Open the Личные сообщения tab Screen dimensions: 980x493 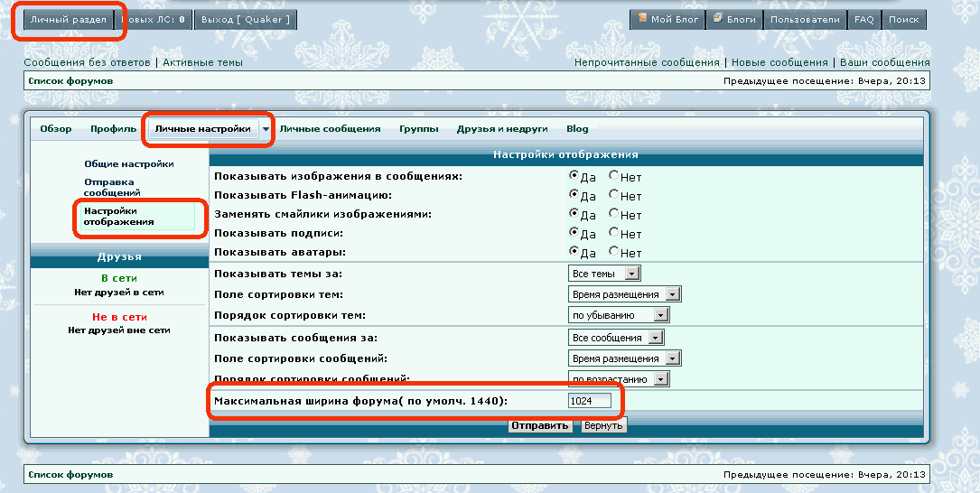(330, 129)
